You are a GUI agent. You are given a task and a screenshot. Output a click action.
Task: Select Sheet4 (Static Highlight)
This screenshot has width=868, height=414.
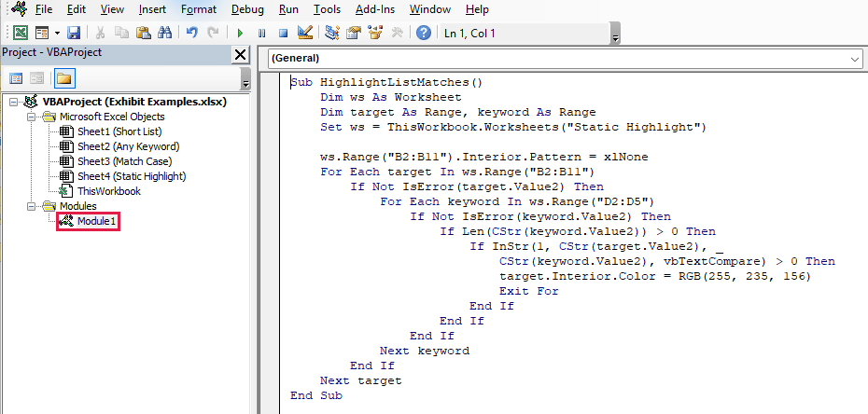pyautogui.click(x=132, y=176)
